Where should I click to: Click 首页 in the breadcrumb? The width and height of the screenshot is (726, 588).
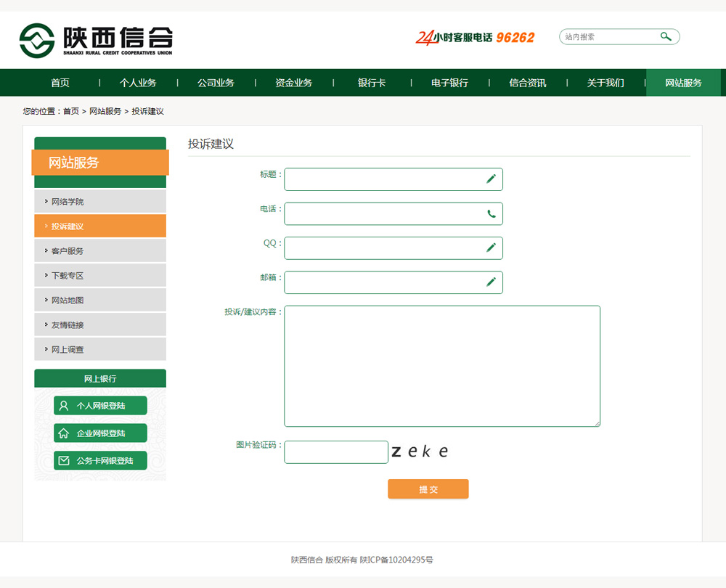[71, 111]
